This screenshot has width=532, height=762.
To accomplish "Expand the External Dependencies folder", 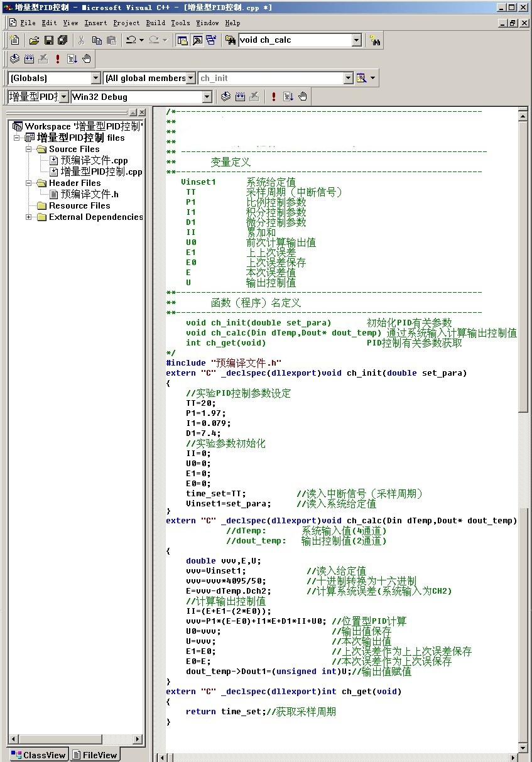I will coord(29,217).
